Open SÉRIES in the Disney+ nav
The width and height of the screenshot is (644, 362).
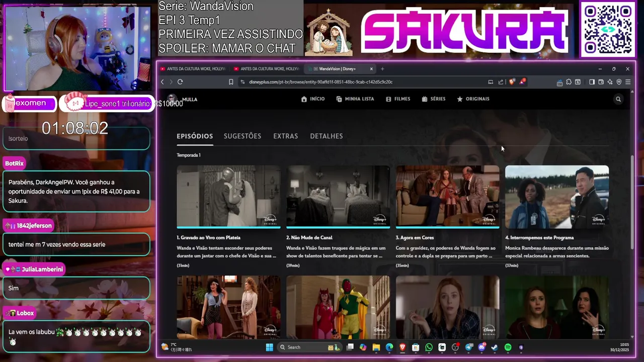[433, 99]
